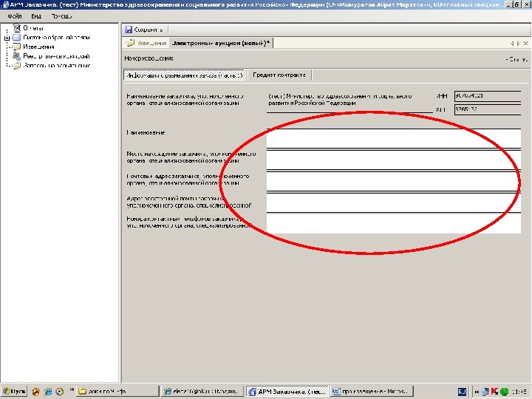Select the Реестр tree item with people icon

tap(56, 56)
